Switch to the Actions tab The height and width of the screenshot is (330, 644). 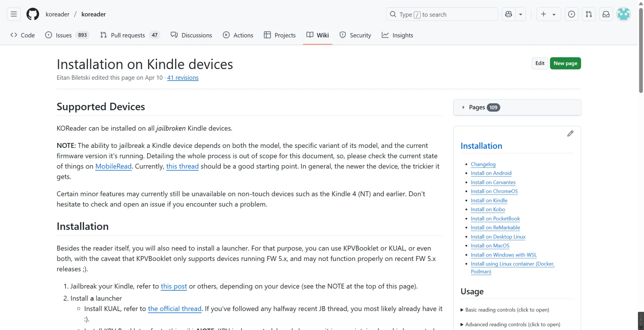point(238,35)
